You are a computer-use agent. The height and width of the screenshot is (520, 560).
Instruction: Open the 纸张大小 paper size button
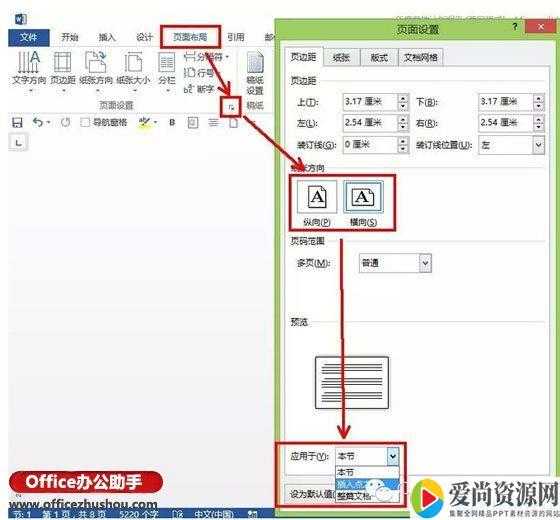point(133,71)
